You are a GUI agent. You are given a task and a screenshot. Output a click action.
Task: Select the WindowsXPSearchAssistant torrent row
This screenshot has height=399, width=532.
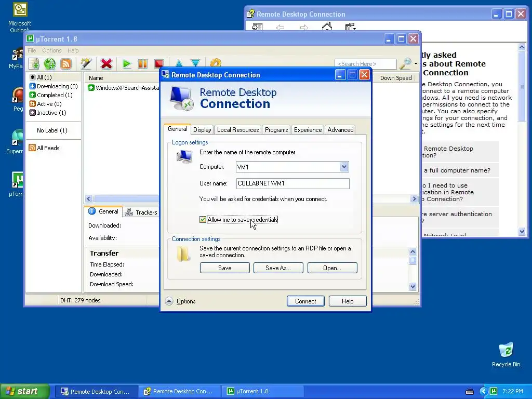click(124, 87)
